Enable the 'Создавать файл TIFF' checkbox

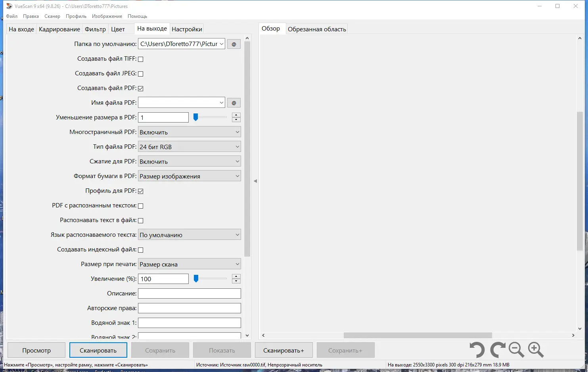pyautogui.click(x=140, y=59)
